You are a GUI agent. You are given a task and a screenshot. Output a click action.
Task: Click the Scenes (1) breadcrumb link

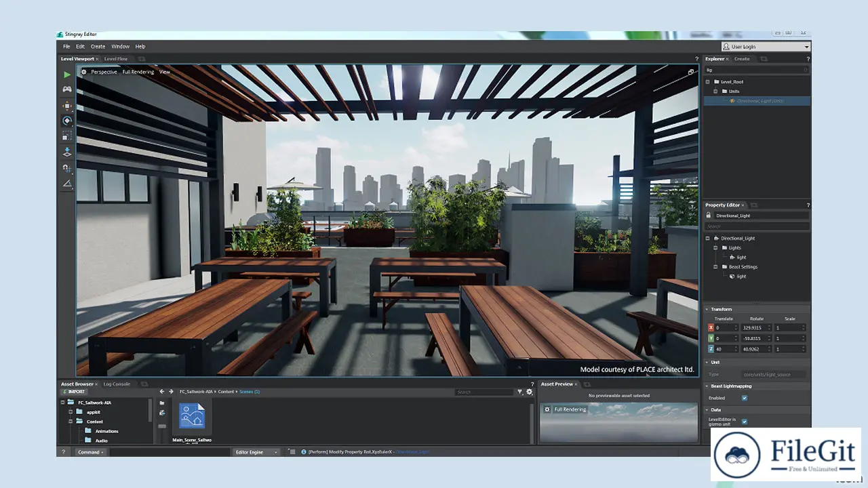248,392
